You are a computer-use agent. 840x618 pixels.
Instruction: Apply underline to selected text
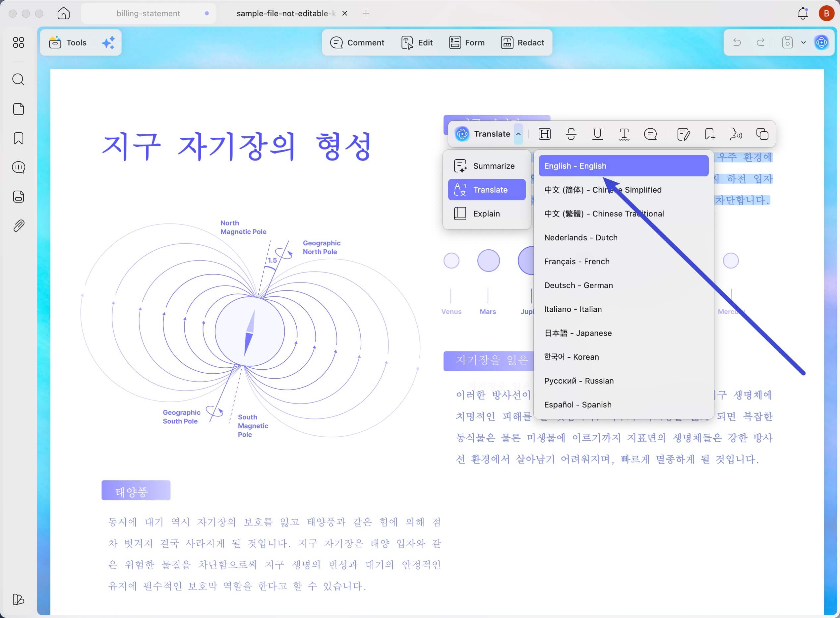598,134
